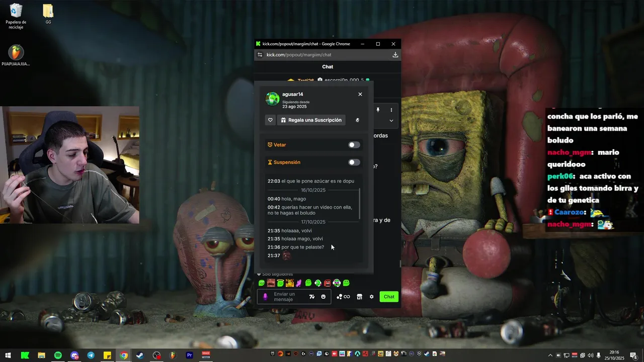
Task: Open the 7TV emote picker icon
Action: [x=312, y=297]
